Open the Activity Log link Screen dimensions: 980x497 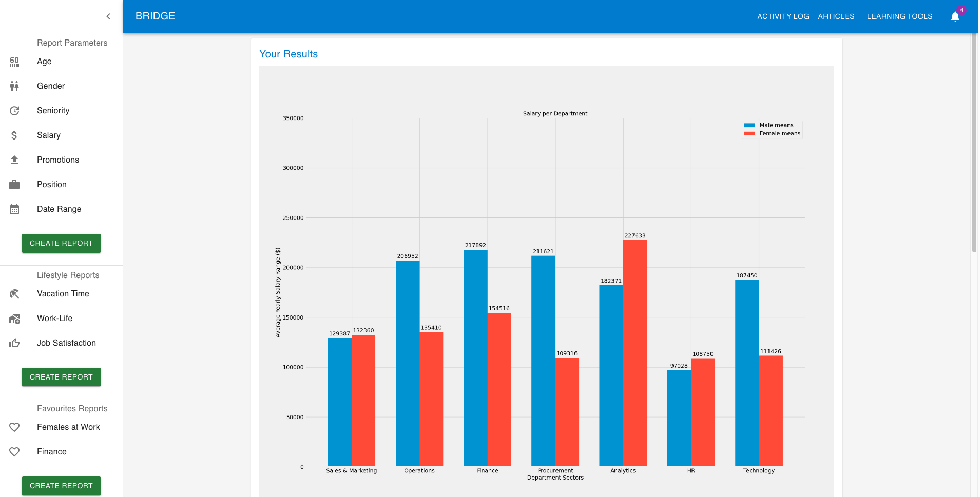point(783,16)
